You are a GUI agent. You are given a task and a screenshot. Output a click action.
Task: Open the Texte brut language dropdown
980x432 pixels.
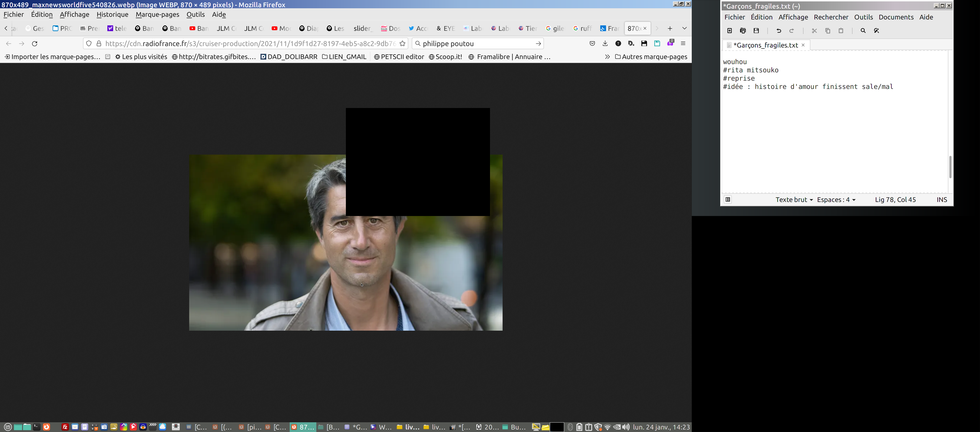[794, 200]
